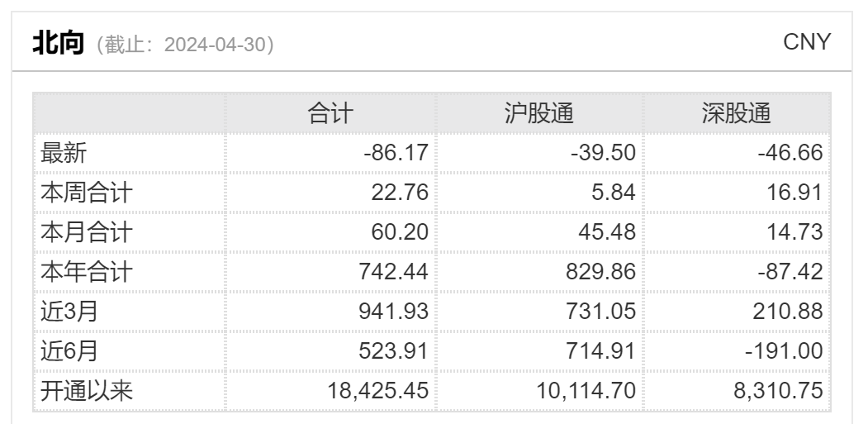Click the date text 2024-04-30

(216, 45)
